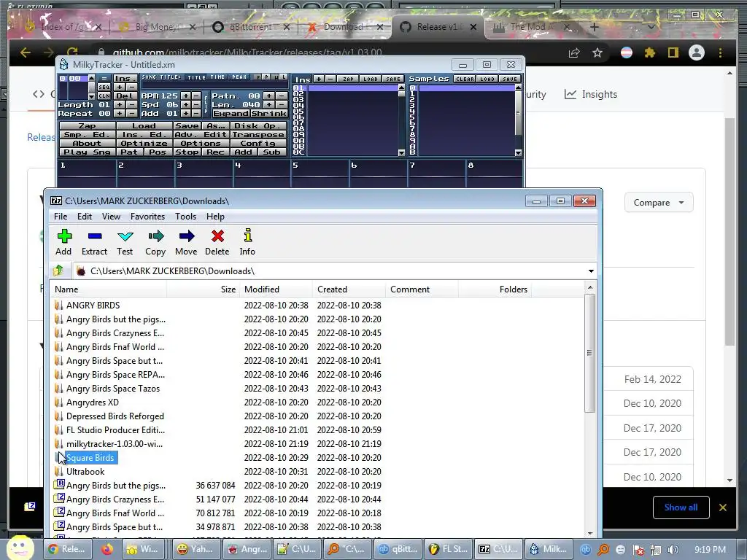747x560 pixels.
Task: Decrease Repeat with minus in MilkyTracker
Action: click(x=131, y=113)
